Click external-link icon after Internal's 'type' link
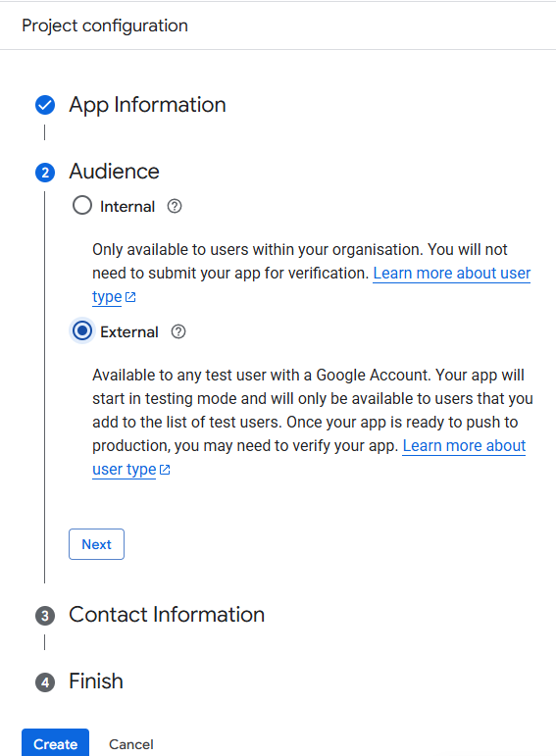Viewport: 556px width, 756px height. pyautogui.click(x=130, y=297)
